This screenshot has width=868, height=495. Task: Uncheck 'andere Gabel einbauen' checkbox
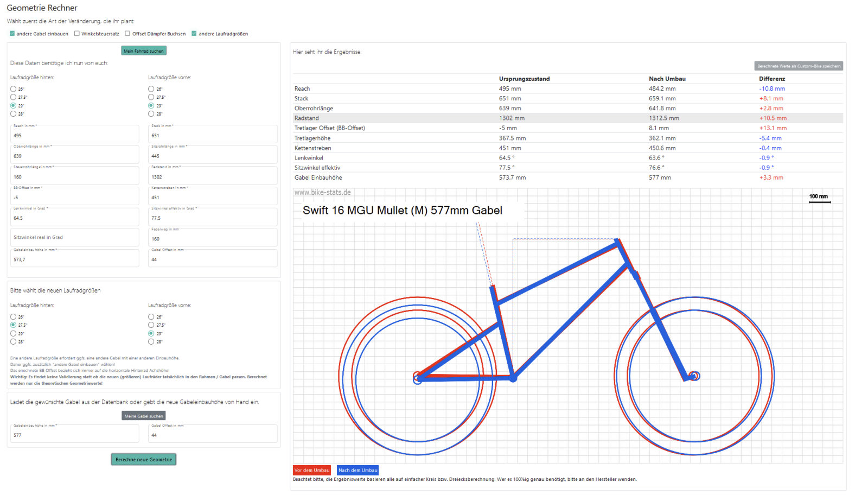(x=12, y=34)
